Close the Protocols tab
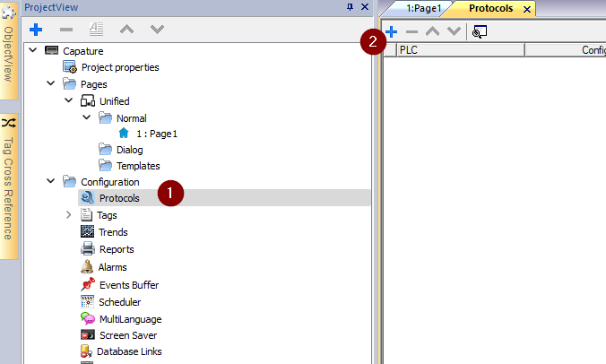Viewport: 606px width, 364px height. (x=527, y=9)
